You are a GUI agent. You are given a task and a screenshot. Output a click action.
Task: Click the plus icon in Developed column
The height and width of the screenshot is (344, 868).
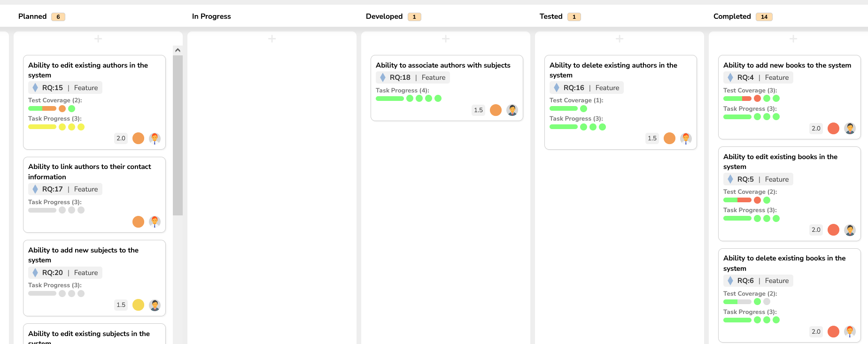446,39
